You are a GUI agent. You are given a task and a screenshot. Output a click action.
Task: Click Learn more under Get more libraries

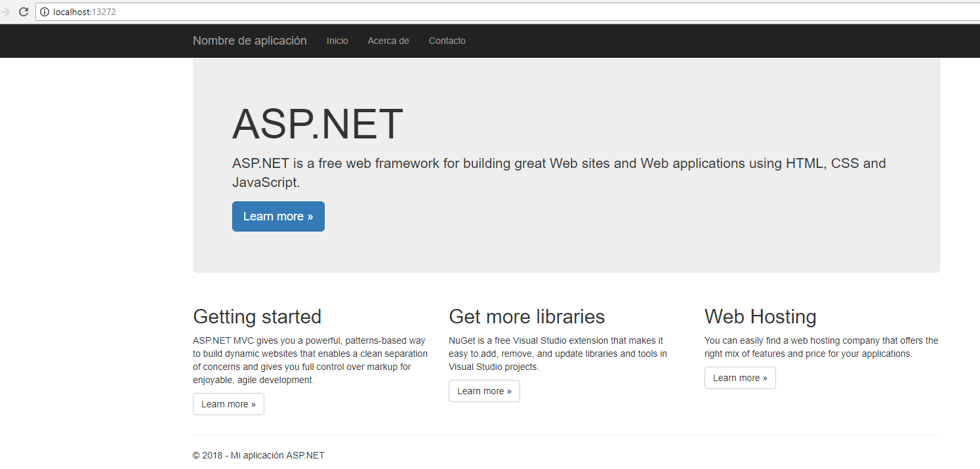coord(484,390)
